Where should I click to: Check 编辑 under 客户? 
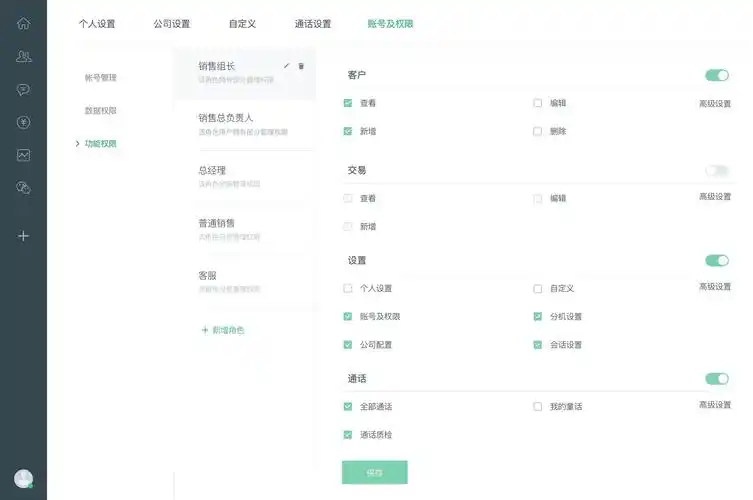537,103
